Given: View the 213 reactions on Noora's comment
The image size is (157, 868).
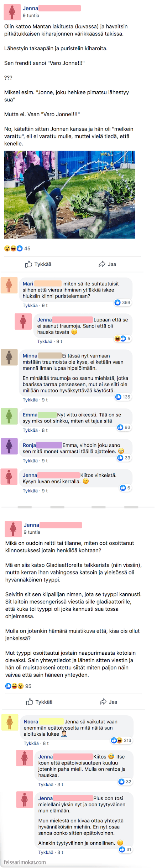Looking at the screenshot, I should (x=121, y=740).
